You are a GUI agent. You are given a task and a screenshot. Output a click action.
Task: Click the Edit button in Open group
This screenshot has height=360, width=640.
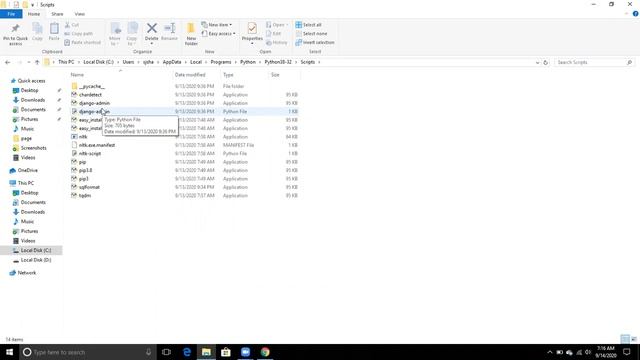click(273, 33)
